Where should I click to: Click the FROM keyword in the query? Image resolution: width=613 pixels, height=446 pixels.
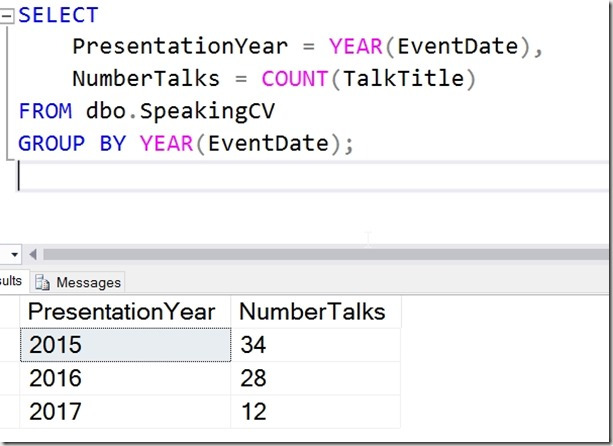(x=45, y=111)
